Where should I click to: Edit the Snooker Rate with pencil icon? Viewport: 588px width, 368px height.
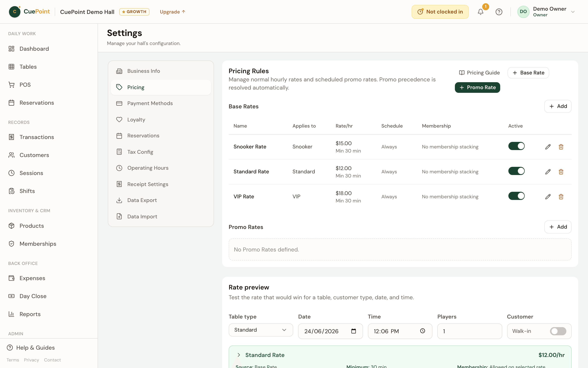coord(548,147)
